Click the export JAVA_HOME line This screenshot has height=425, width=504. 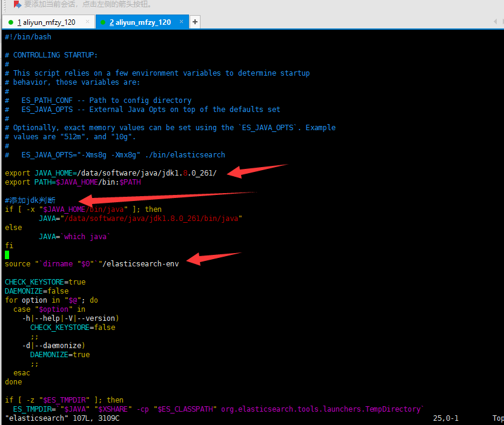pyautogui.click(x=91, y=173)
